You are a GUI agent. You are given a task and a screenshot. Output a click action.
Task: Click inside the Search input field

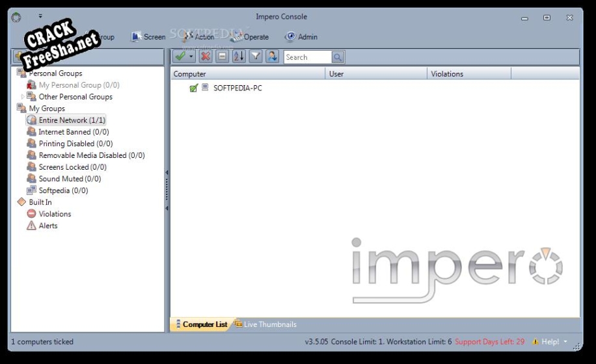[307, 57]
